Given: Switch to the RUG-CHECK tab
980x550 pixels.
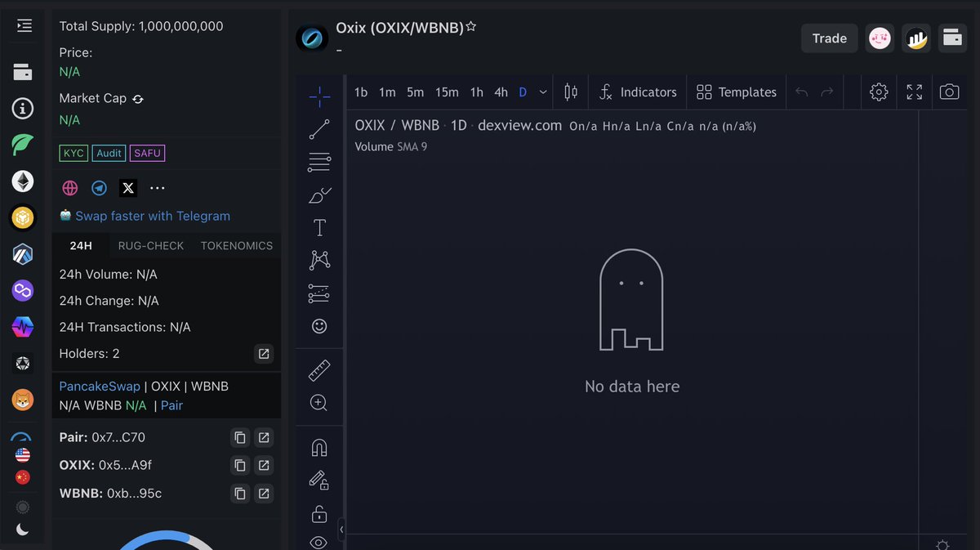Looking at the screenshot, I should tap(151, 245).
